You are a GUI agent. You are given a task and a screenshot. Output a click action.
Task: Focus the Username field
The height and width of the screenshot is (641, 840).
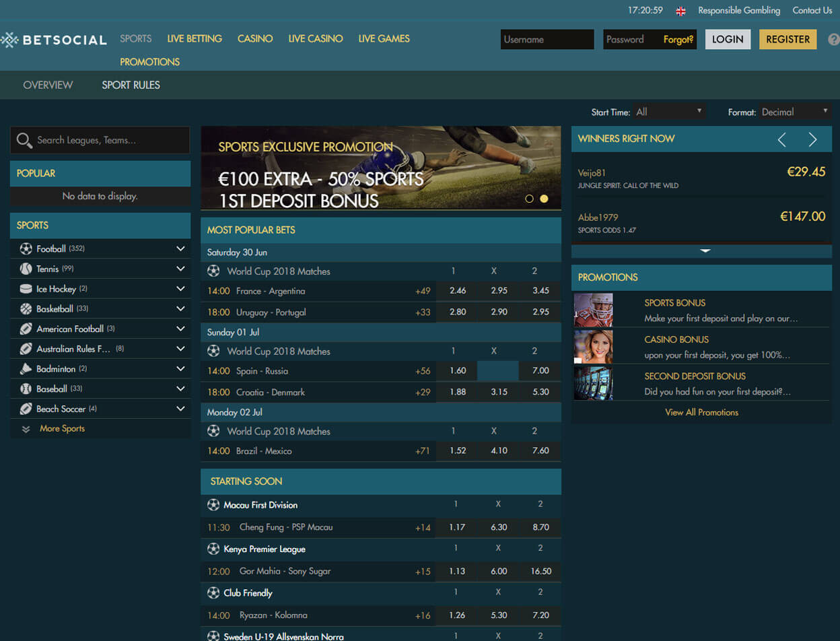[x=547, y=39]
